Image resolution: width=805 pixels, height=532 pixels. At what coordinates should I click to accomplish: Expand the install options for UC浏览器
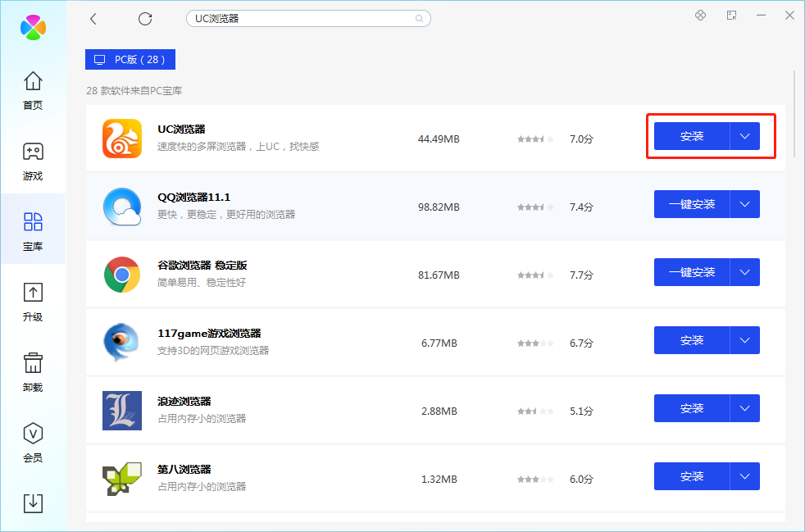[744, 136]
